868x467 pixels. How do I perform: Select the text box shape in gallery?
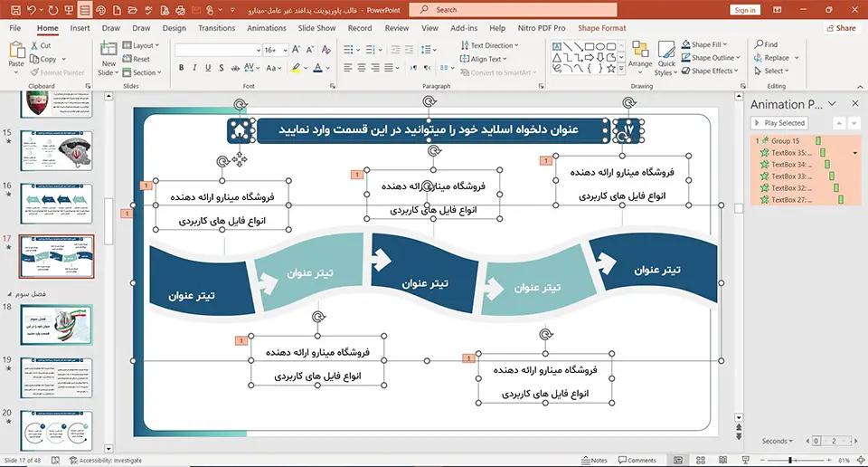pyautogui.click(x=557, y=46)
